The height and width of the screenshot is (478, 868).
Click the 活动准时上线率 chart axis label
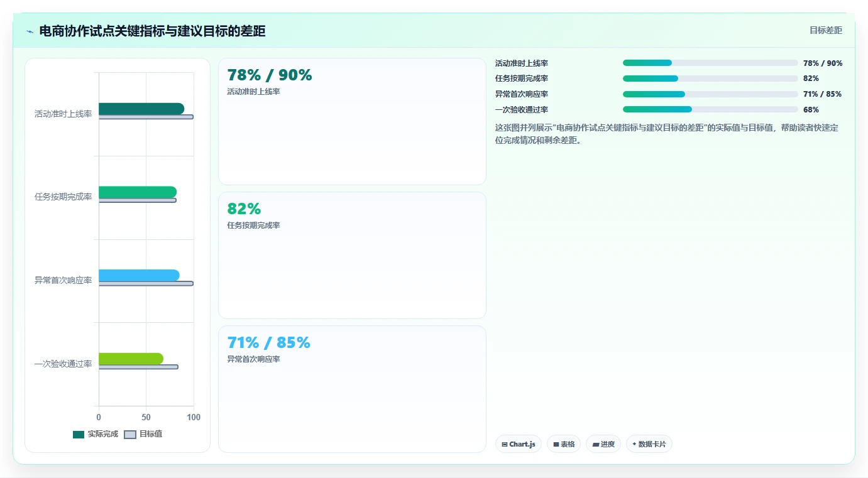[x=63, y=114]
